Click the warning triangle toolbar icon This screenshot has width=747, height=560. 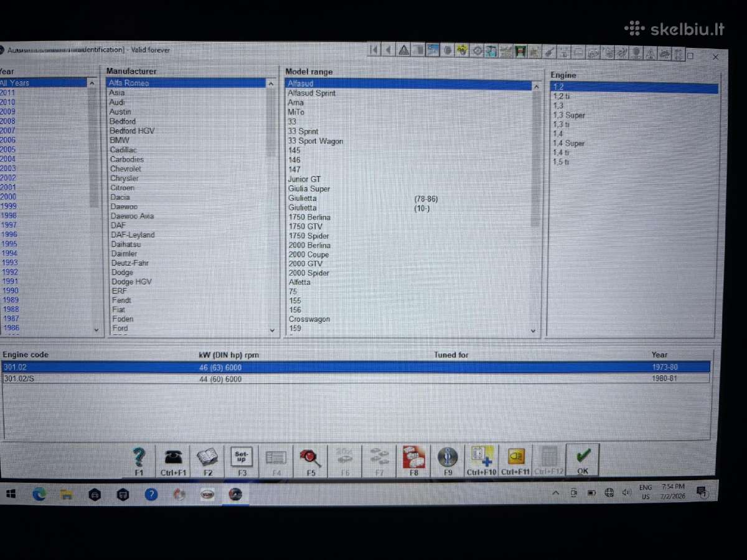[404, 50]
